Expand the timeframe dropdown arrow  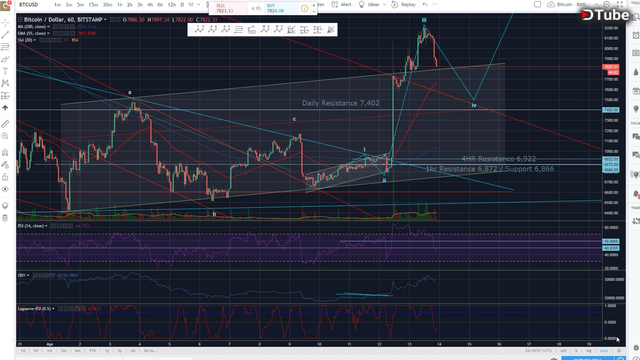point(199,4)
